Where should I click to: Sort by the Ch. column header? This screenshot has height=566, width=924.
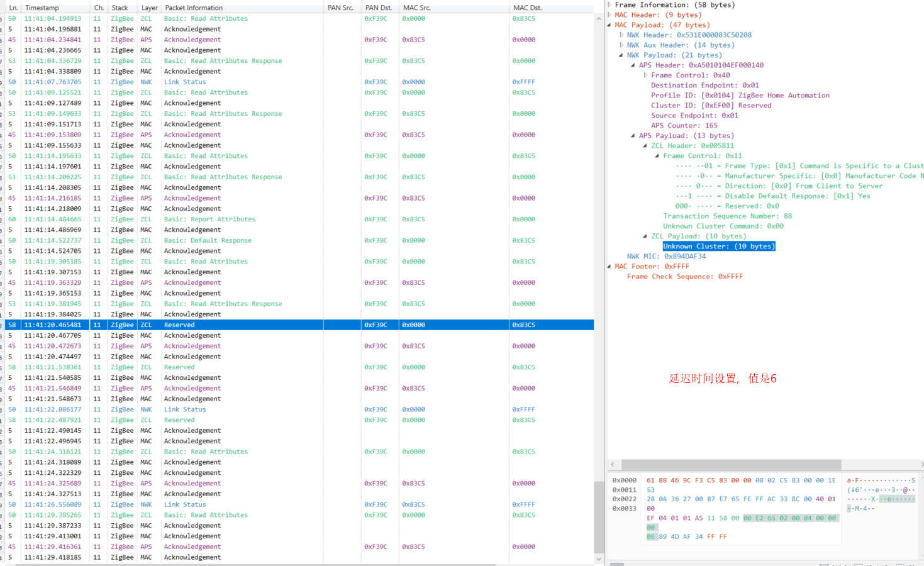coord(99,8)
